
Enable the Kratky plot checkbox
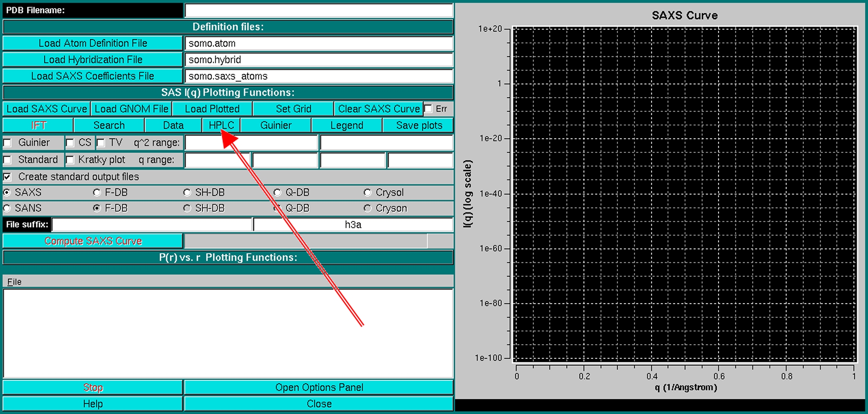tap(70, 160)
